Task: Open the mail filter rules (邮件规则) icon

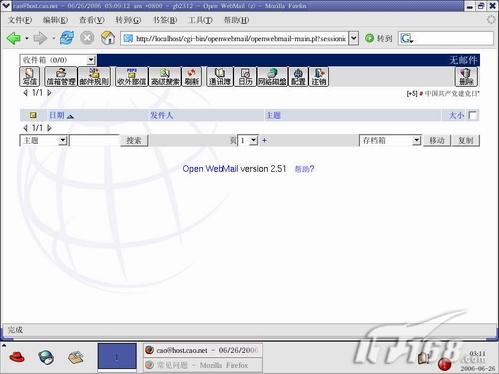Action: point(94,76)
